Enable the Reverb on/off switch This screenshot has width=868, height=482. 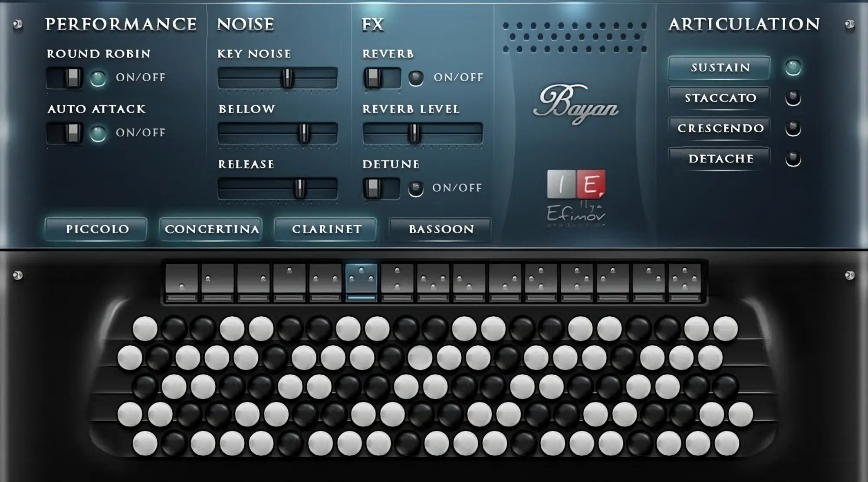tap(381, 78)
